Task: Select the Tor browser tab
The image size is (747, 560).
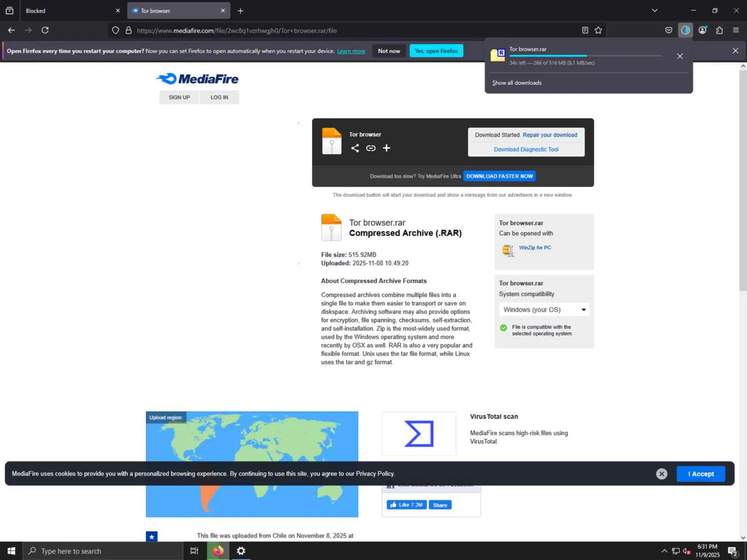Action: coord(174,11)
